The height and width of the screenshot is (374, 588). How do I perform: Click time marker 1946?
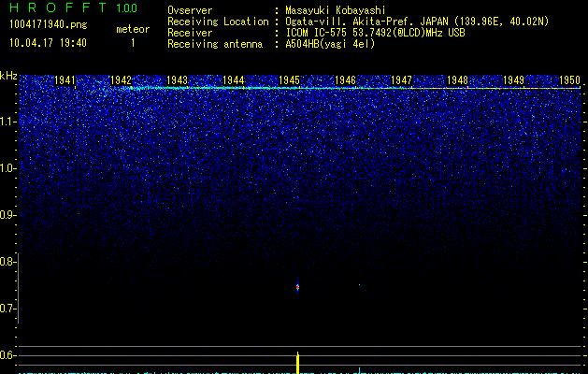pos(345,80)
